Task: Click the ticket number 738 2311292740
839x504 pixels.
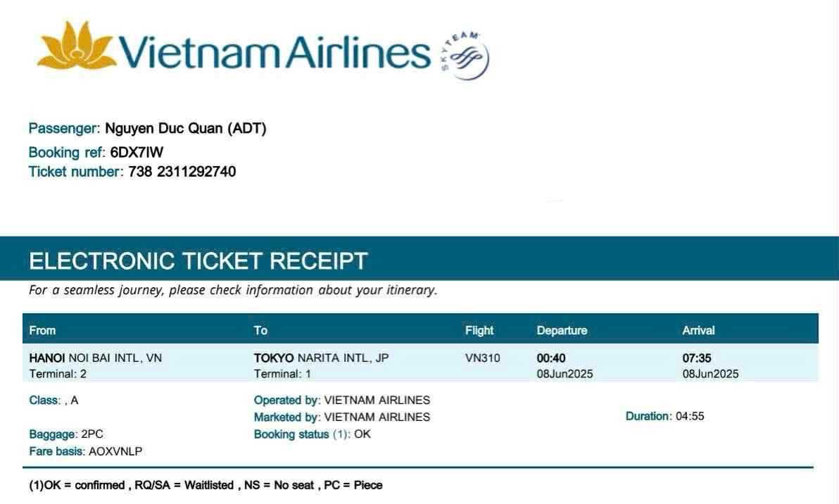Action: pos(182,172)
